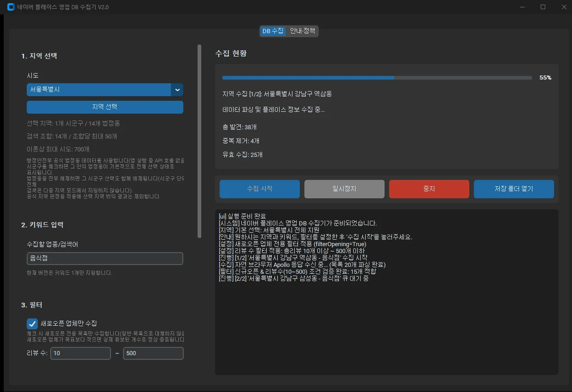
Task: Click the 유효 수집: 25개 status text
Action: point(242,155)
